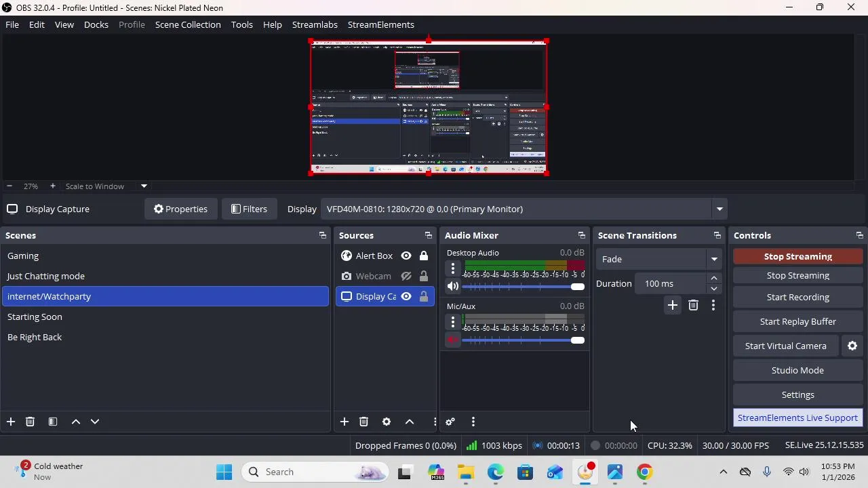Lock the Display Capture source

(x=424, y=296)
